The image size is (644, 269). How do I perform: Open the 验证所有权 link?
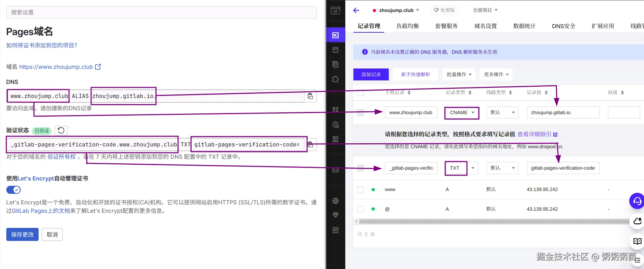pos(62,157)
